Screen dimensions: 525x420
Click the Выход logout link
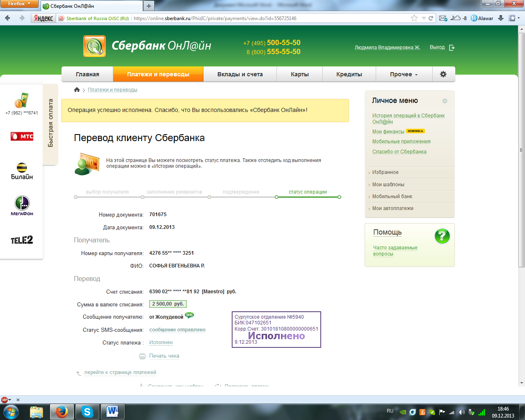click(437, 47)
